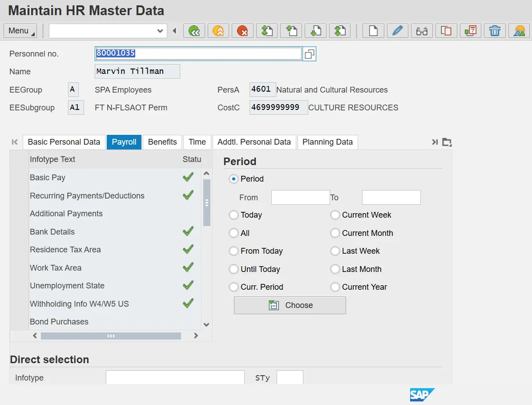Click the green Back icon in toolbar

(194, 31)
